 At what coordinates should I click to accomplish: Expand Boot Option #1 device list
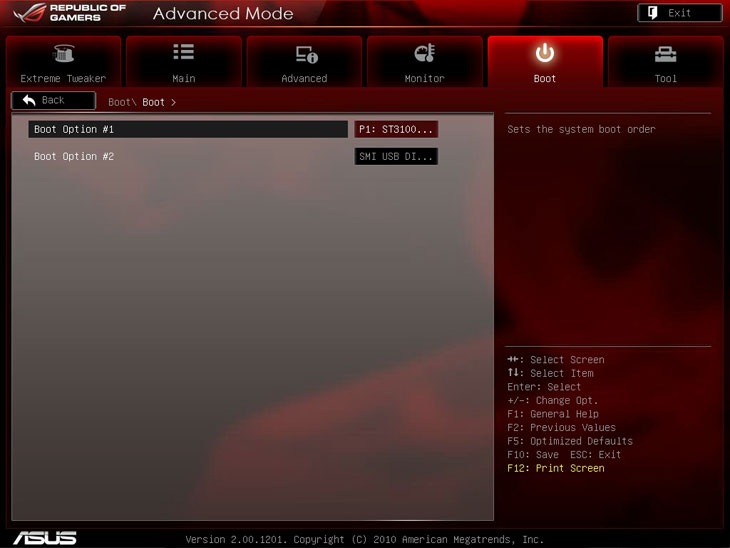(x=396, y=129)
